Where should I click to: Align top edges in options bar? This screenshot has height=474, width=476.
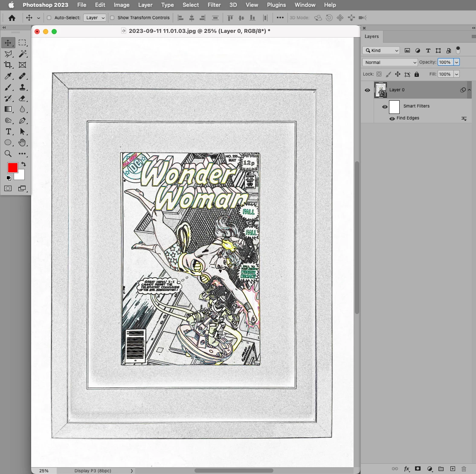[x=230, y=18]
